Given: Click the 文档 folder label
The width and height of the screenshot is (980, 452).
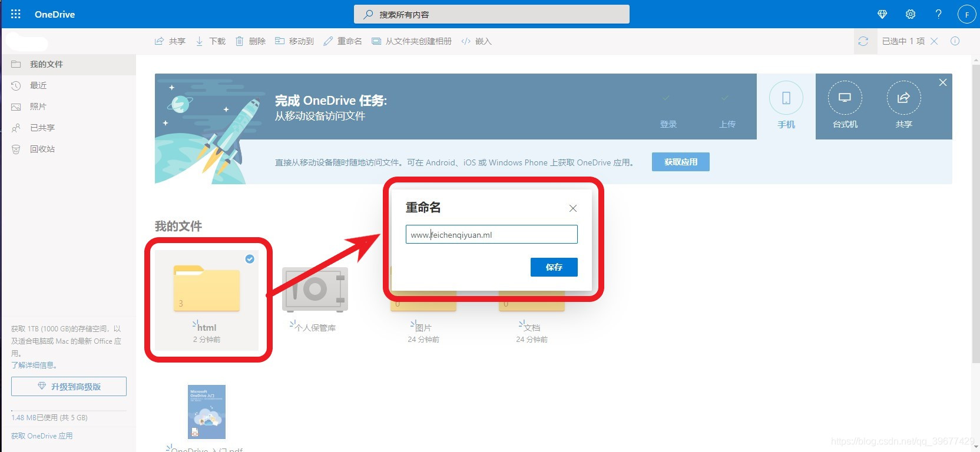Looking at the screenshot, I should [532, 328].
